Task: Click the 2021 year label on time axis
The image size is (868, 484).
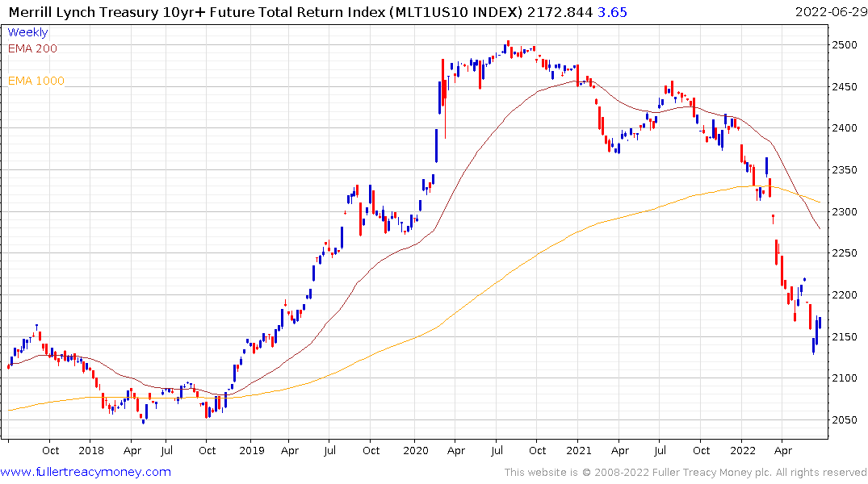Action: coord(578,450)
